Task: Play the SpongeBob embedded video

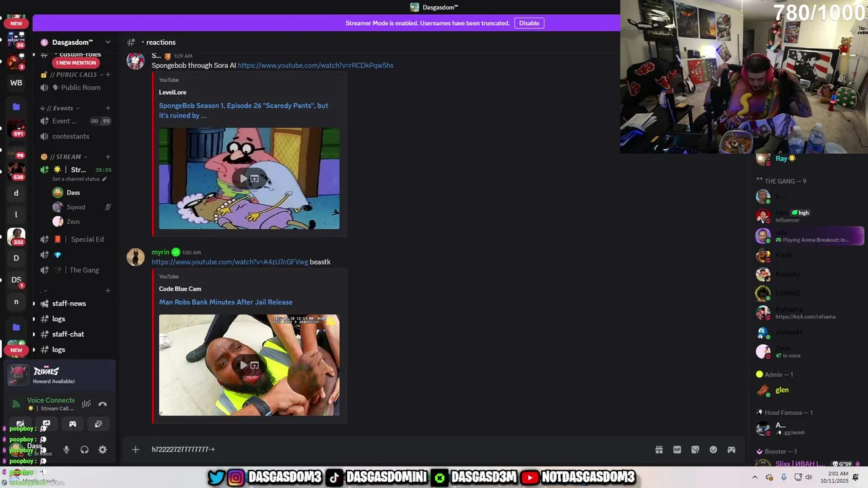Action: coord(243,179)
